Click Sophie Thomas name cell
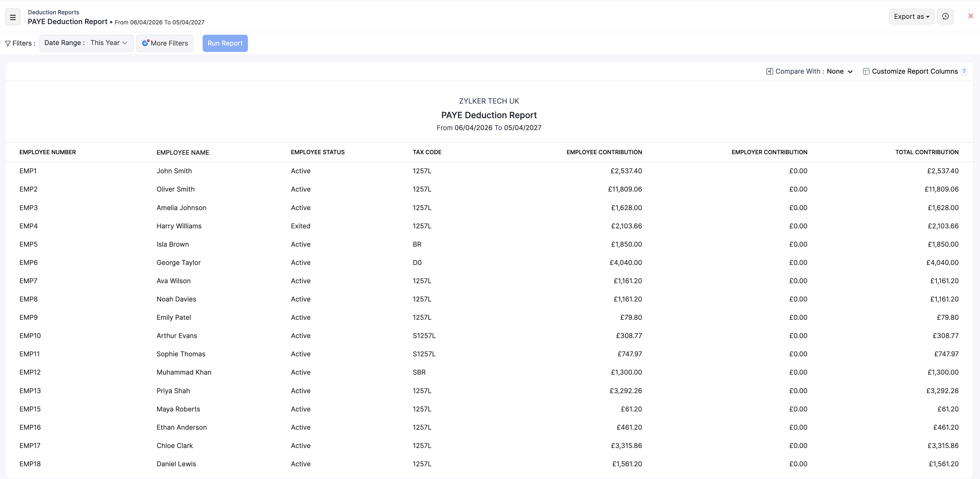 [x=181, y=354]
